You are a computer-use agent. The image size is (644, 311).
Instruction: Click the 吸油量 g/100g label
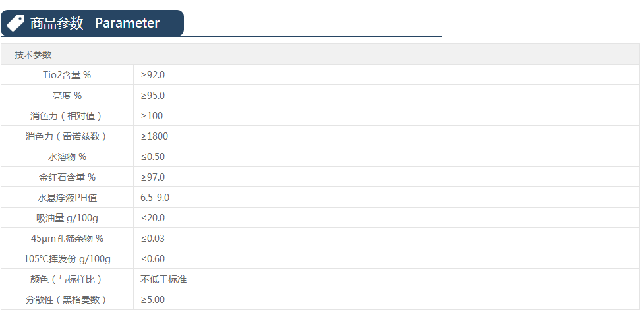click(67, 218)
